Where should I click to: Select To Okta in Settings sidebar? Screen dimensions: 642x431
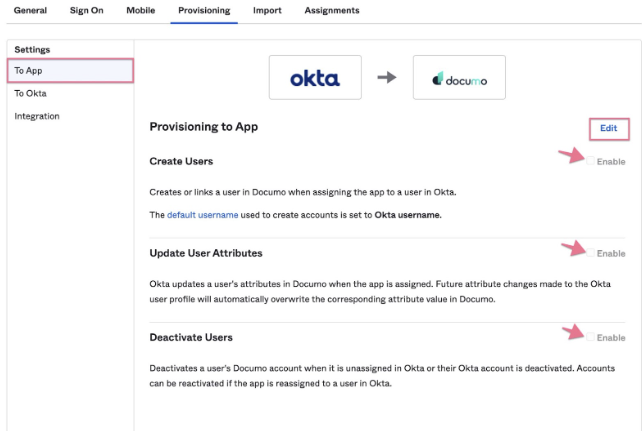[x=30, y=93]
